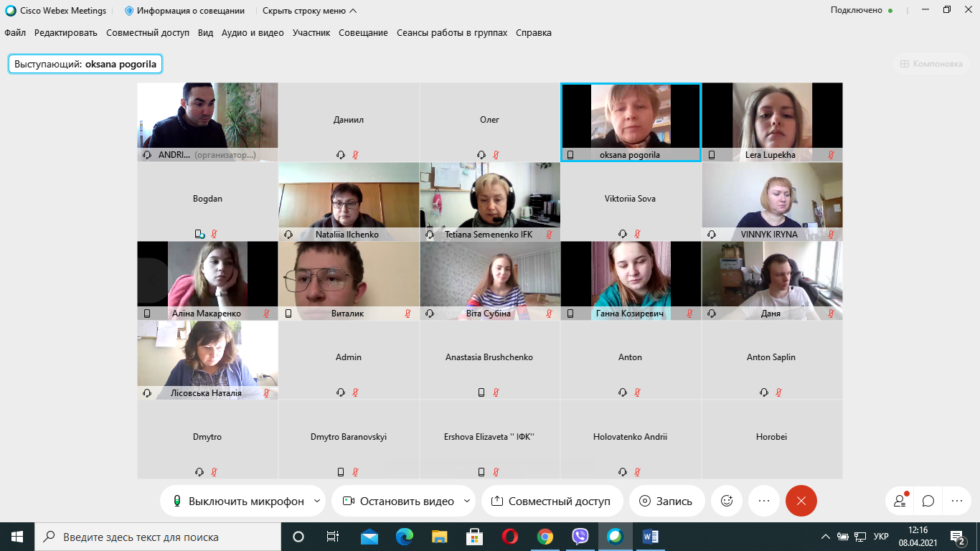Open Google Chrome from taskbar

coord(545,537)
